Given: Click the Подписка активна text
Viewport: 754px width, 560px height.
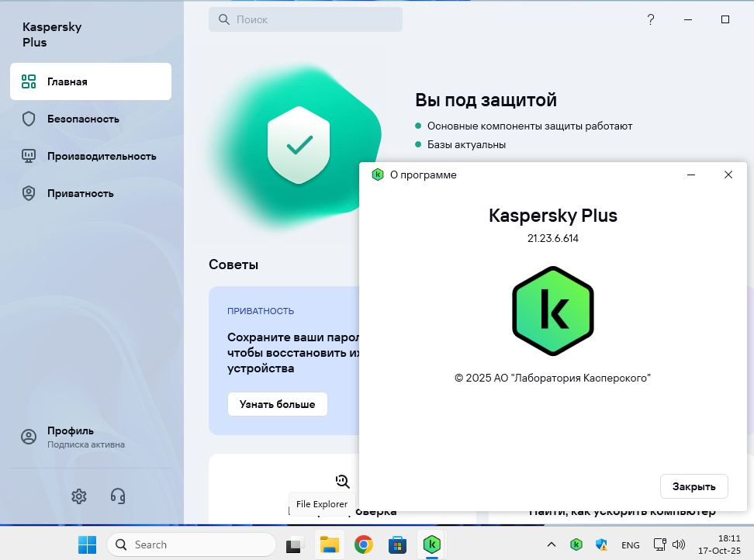Looking at the screenshot, I should pos(85,444).
